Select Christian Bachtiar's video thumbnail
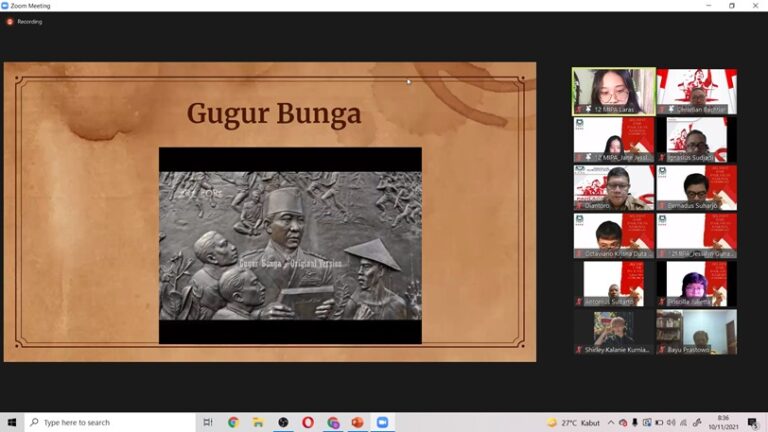Image resolution: width=768 pixels, height=432 pixels. pos(696,91)
